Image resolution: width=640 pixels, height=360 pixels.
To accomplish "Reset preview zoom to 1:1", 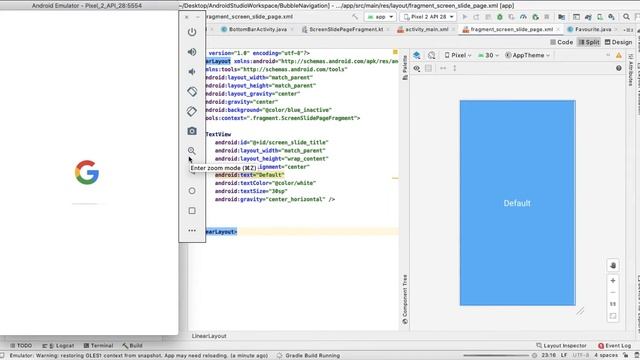I will point(613,304).
